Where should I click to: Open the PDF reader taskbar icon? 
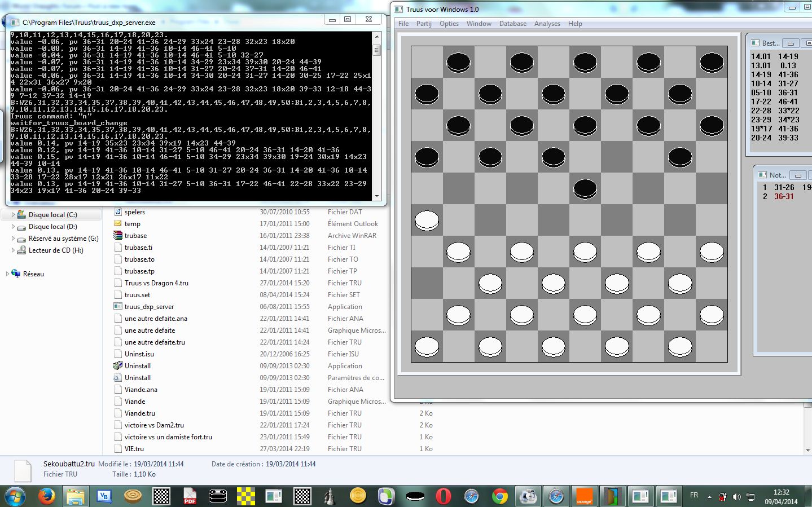pos(190,496)
